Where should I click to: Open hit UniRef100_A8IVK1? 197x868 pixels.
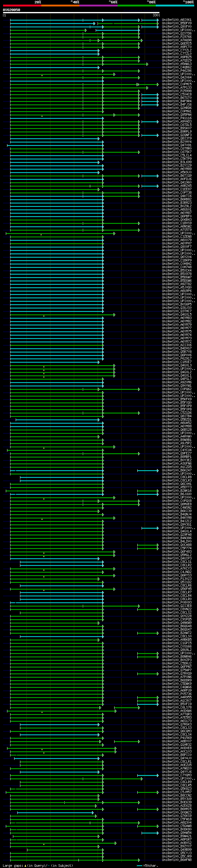point(176,20)
